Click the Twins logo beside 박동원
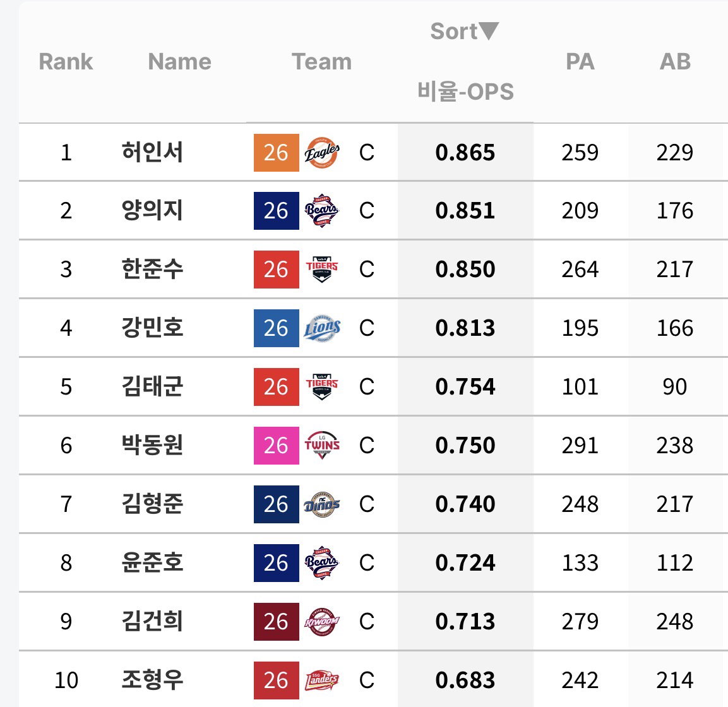The width and height of the screenshot is (728, 707). click(x=322, y=445)
